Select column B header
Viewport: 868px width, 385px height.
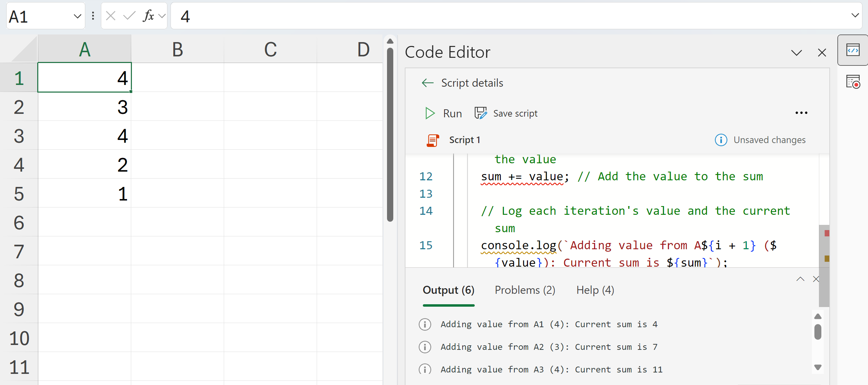177,49
